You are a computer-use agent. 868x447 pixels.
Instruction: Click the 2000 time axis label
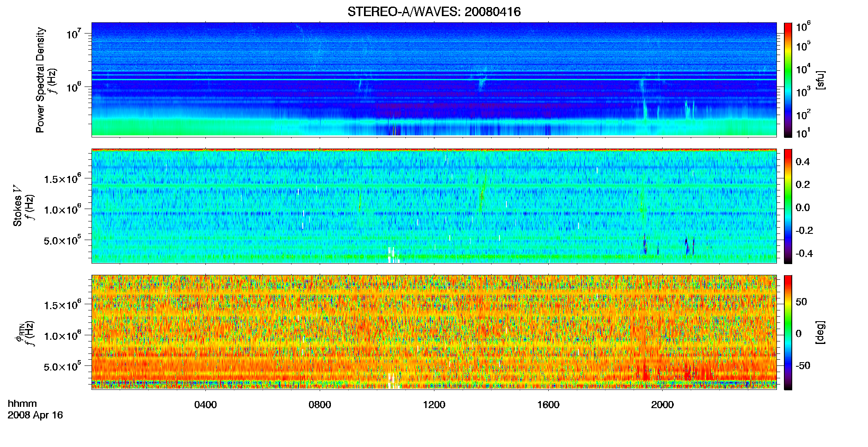click(x=662, y=404)
